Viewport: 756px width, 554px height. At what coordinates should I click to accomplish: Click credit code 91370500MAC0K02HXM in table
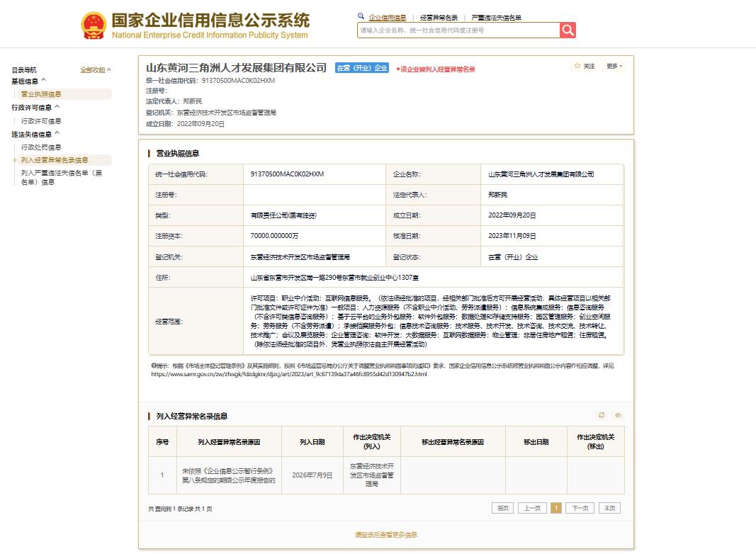[288, 174]
